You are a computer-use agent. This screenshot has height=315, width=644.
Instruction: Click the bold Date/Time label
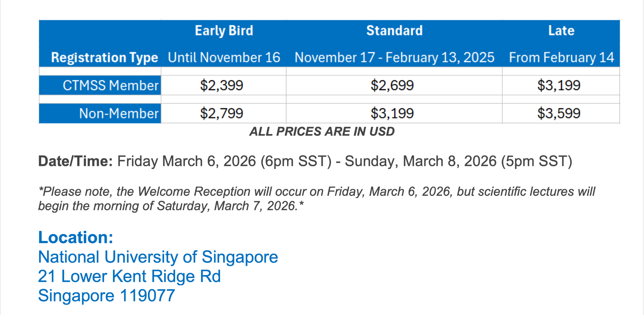75,161
